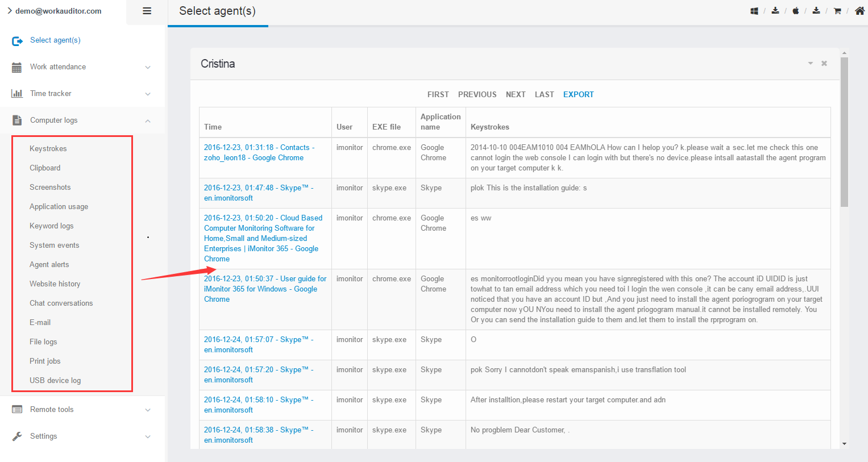Click the Settings wrench icon
Viewport: 868px width, 462px height.
tap(17, 436)
